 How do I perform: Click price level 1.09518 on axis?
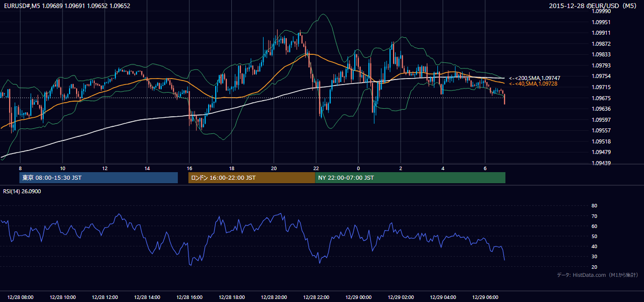[601, 141]
